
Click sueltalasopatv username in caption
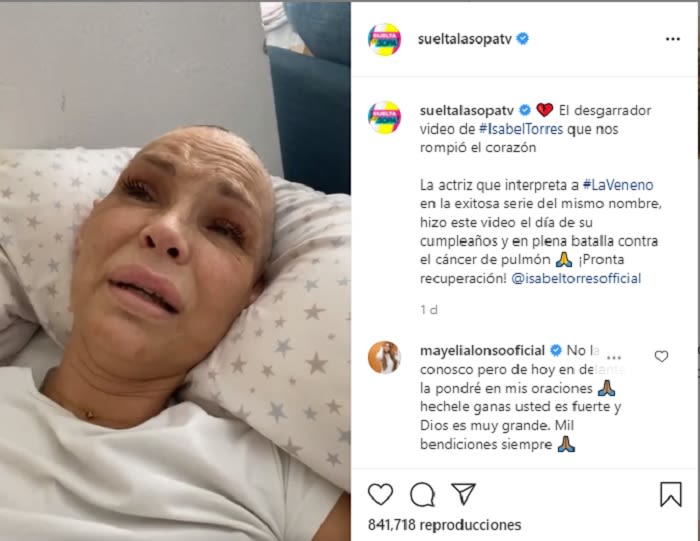point(467,110)
